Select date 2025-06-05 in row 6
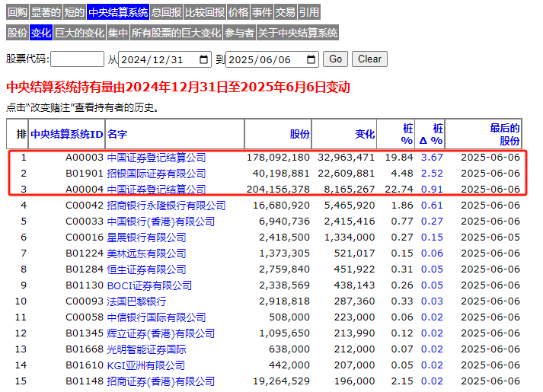Viewport: 543px width, 392px height. click(x=490, y=237)
